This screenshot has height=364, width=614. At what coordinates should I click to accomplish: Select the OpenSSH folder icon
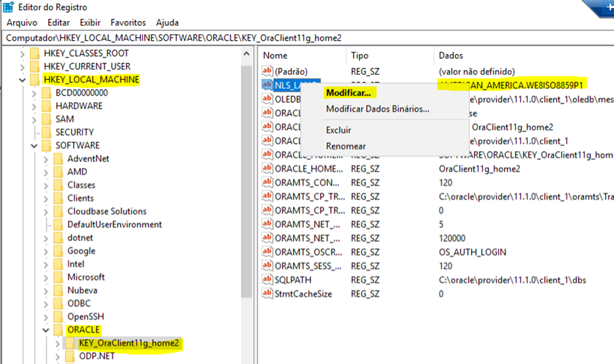(58, 317)
